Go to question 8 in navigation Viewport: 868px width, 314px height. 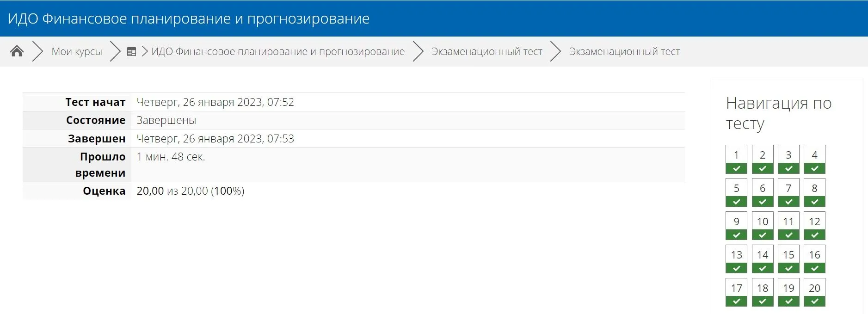pos(814,192)
